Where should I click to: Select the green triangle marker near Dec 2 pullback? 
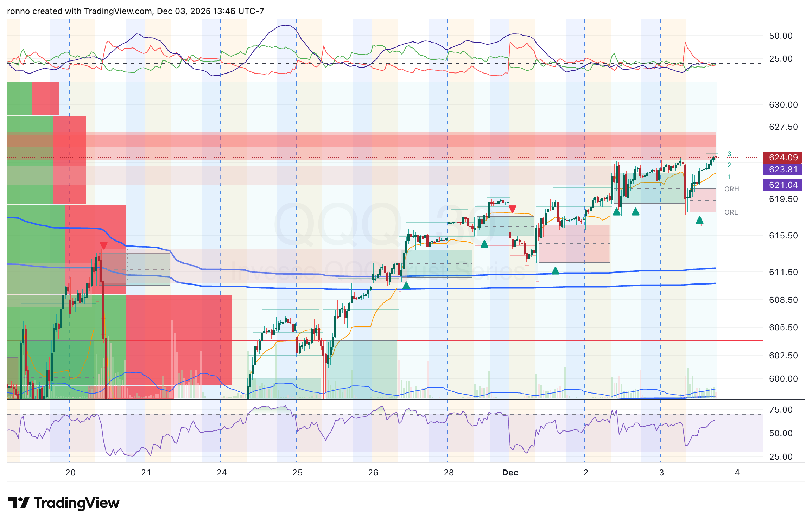617,212
